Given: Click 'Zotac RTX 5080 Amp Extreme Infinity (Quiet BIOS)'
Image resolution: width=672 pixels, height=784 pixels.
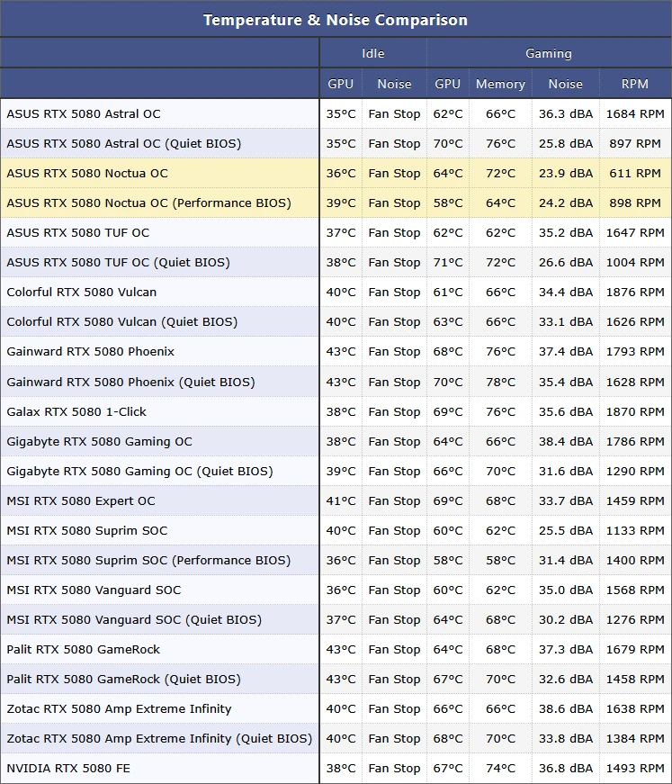Looking at the screenshot, I should click(x=159, y=739).
